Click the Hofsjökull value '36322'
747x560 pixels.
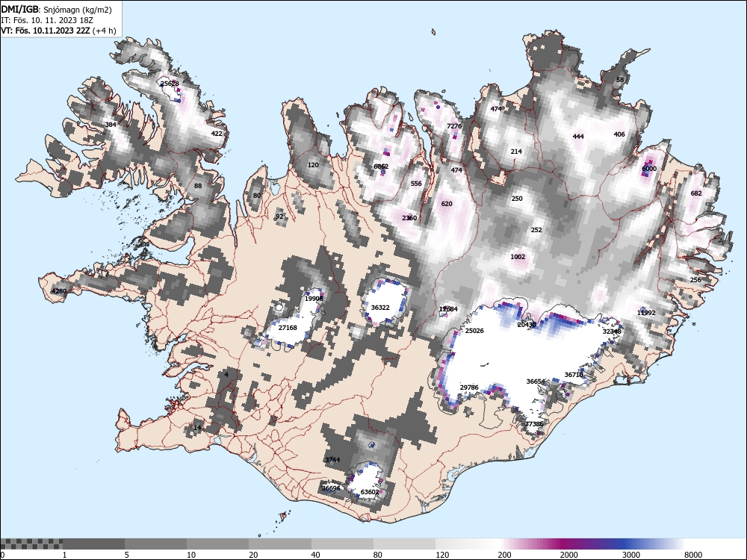point(380,308)
